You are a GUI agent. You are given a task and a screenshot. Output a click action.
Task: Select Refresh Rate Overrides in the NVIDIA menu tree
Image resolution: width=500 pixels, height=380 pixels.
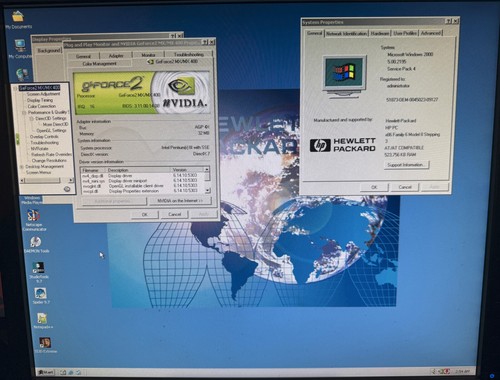point(51,154)
